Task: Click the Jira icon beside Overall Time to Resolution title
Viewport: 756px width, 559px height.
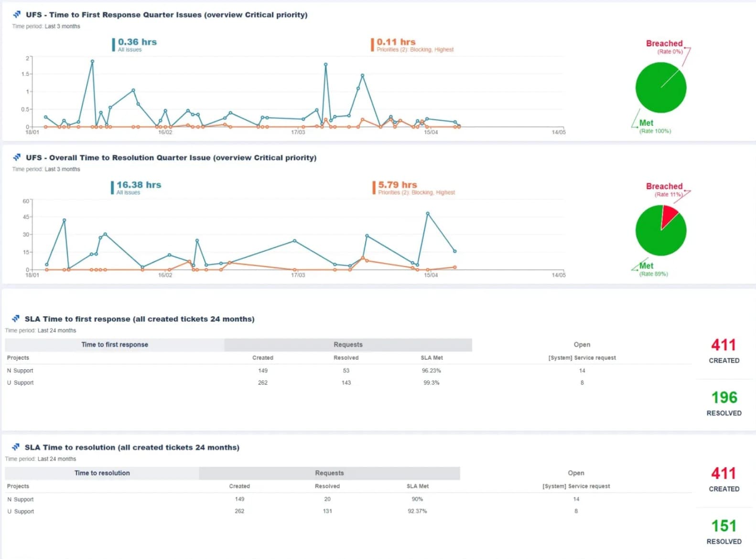Action: tap(17, 157)
